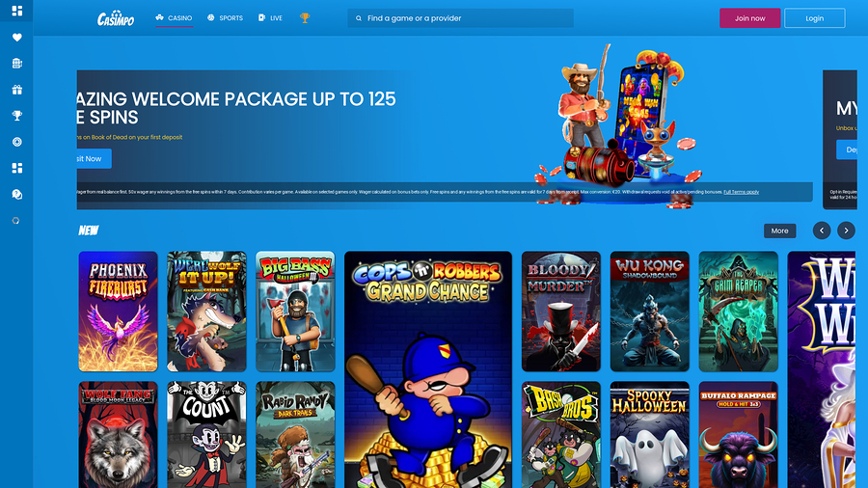Switch to the Casino tab

[174, 17]
